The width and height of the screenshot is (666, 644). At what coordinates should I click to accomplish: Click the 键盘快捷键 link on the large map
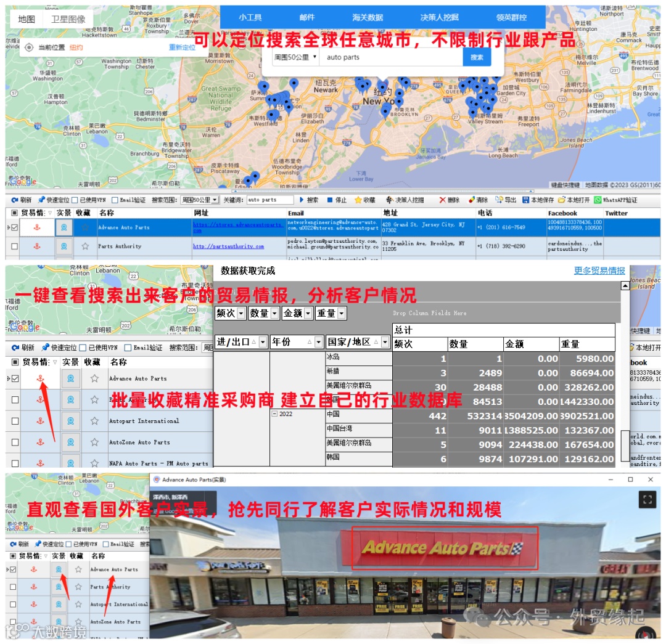coord(565,185)
